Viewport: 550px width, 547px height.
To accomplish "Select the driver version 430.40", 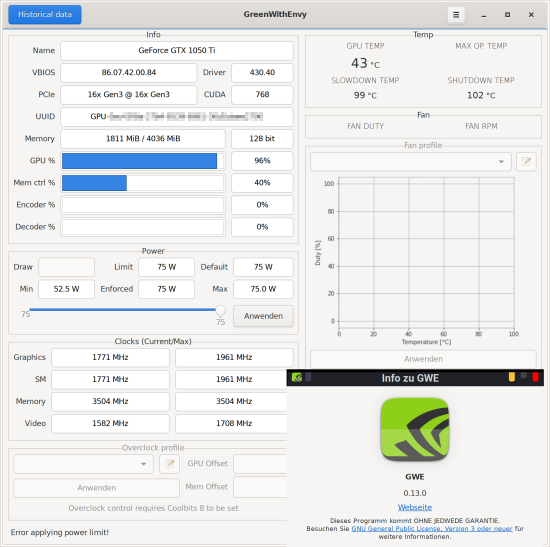I will pyautogui.click(x=262, y=73).
